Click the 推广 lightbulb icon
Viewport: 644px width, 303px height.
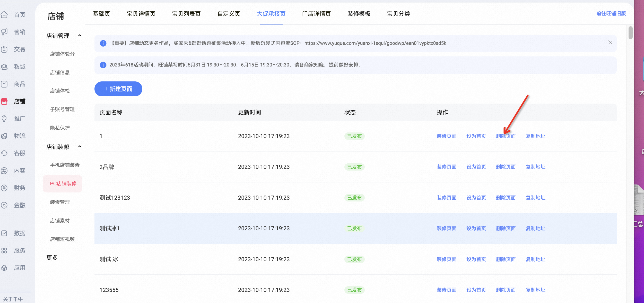(x=4, y=119)
